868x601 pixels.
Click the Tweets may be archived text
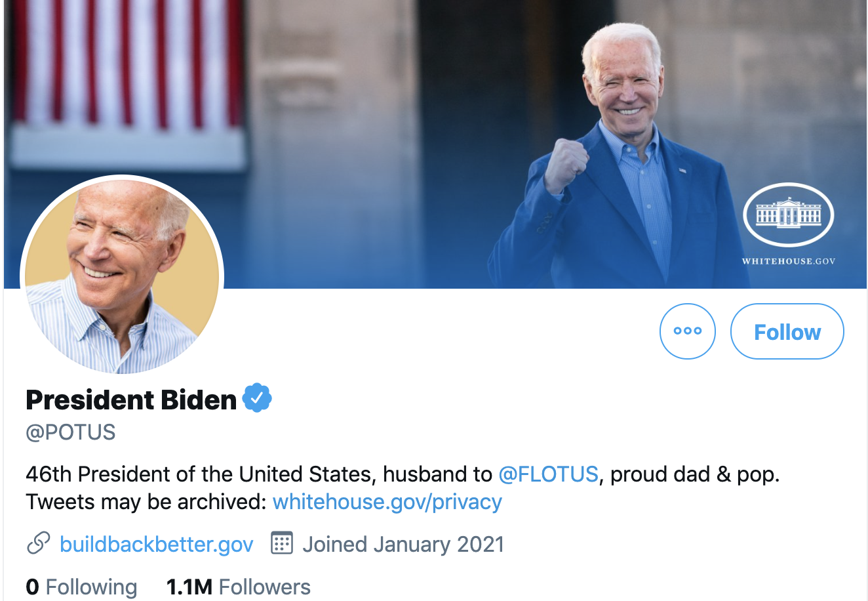[146, 502]
